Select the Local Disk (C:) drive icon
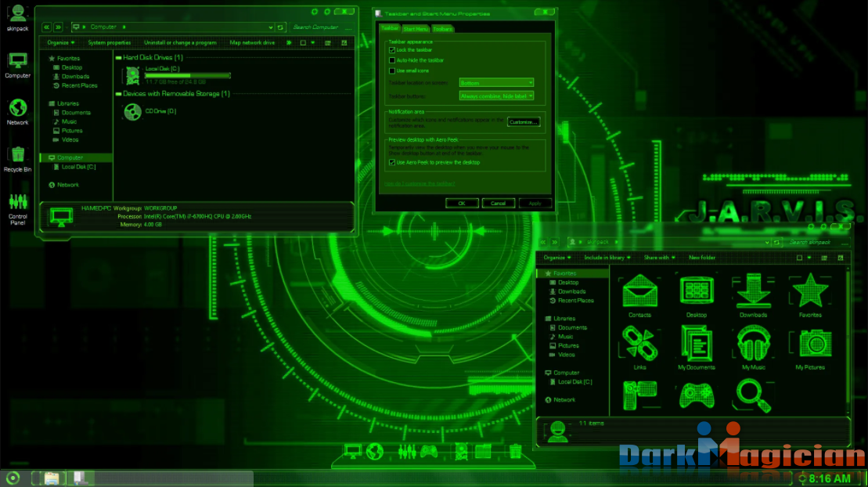Screen dimensions: 868x487 coord(133,75)
